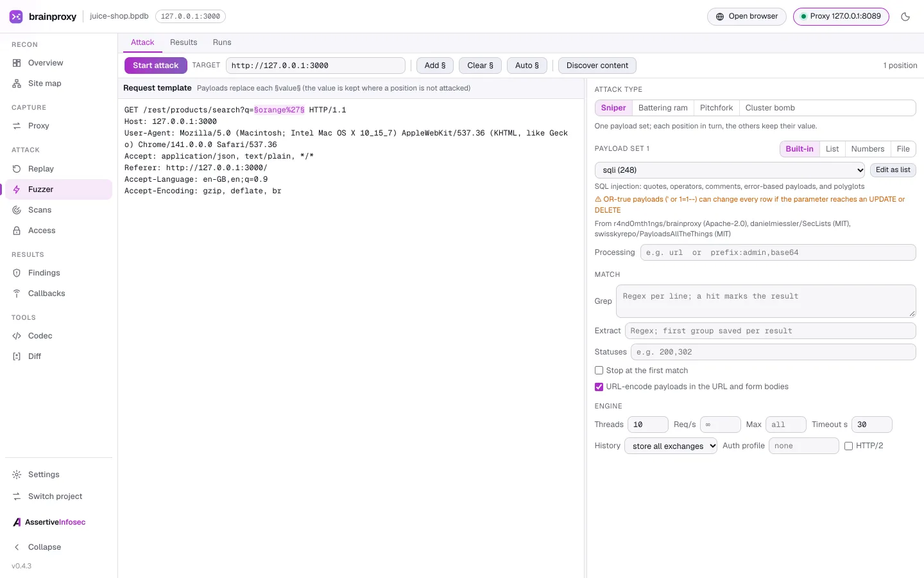The image size is (924, 578).
Task: Click the TARGET URL input field
Action: 316,66
